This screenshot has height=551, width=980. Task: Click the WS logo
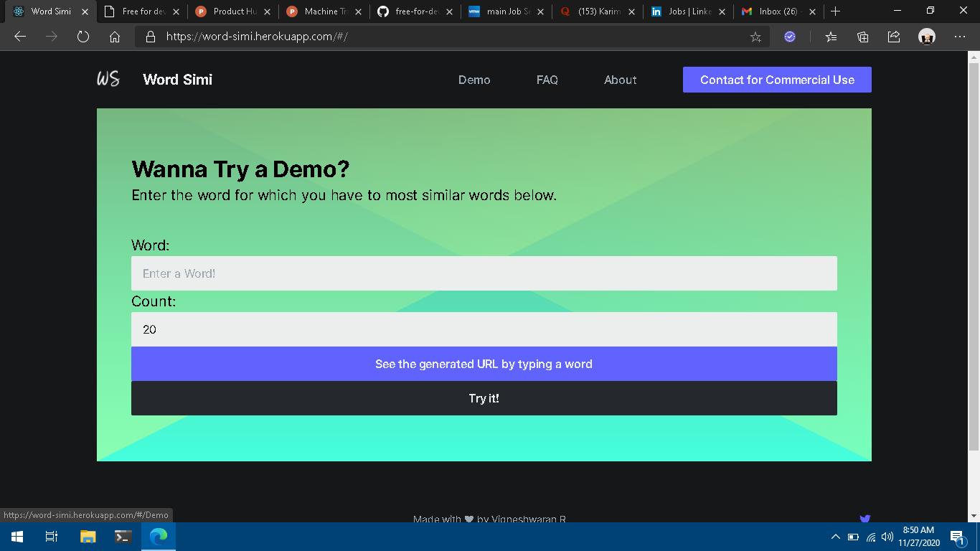(108, 80)
